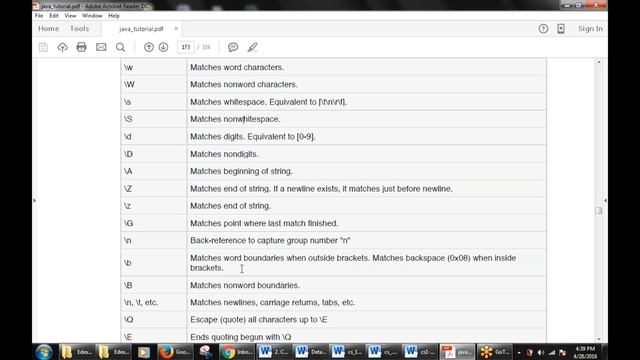This screenshot has width=640, height=360.
Task: Select the java_tutorial.pdf document tab
Action: click(x=141, y=29)
